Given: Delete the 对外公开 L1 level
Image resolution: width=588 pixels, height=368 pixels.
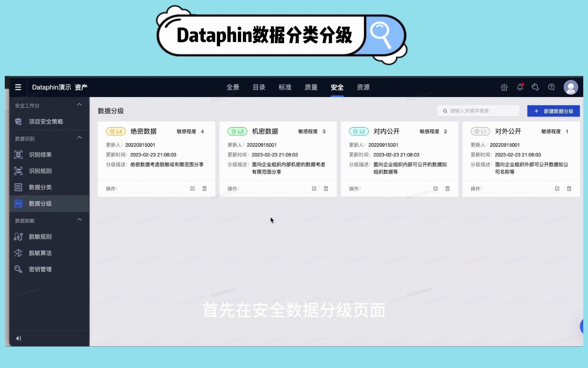Looking at the screenshot, I should (569, 188).
